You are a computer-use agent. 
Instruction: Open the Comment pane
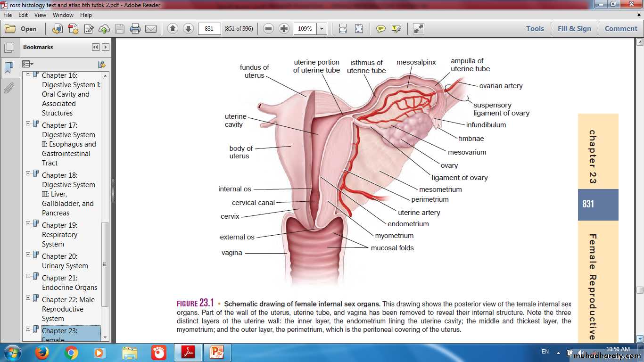[x=620, y=29]
